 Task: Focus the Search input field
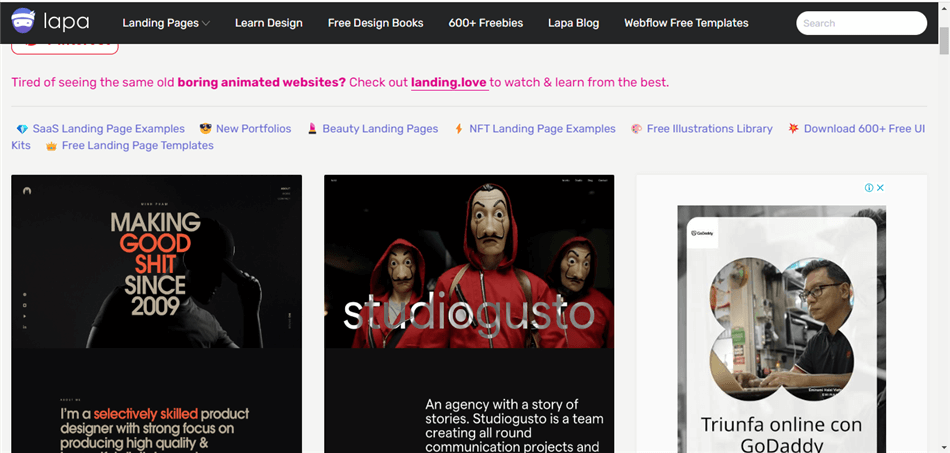861,23
